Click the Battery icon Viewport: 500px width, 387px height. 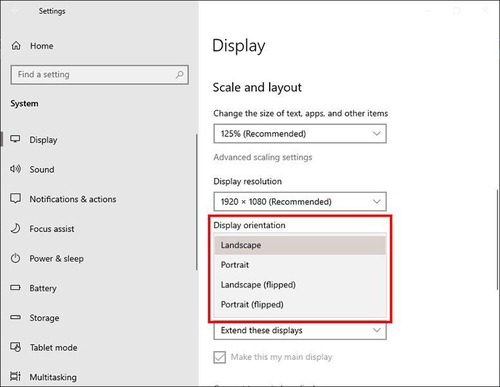point(15,288)
